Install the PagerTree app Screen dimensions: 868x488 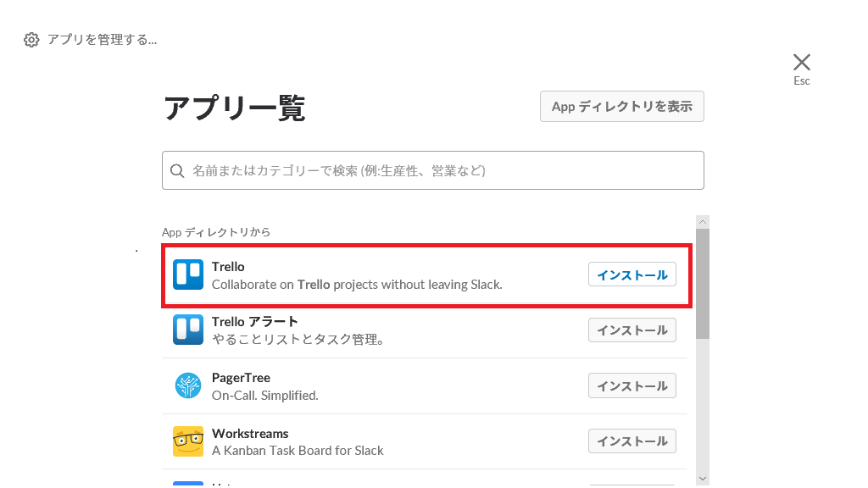click(632, 385)
